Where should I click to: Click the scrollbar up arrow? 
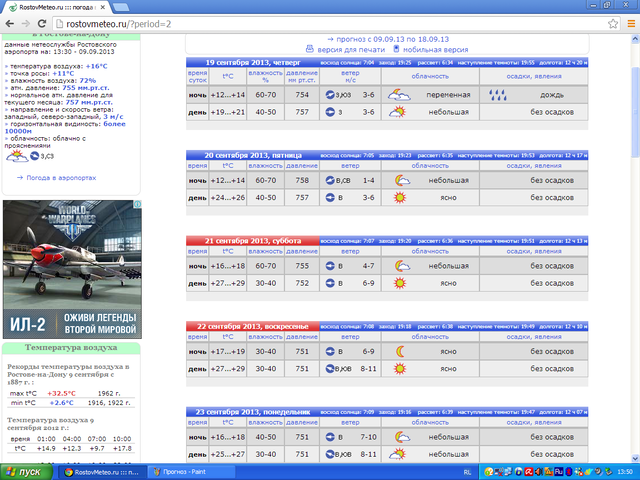pyautogui.click(x=635, y=39)
